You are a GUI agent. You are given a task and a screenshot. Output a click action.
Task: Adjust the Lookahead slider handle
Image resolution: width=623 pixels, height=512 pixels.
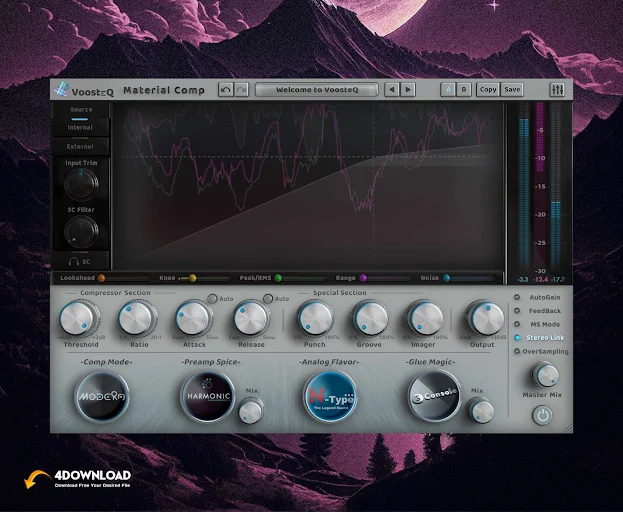[102, 278]
